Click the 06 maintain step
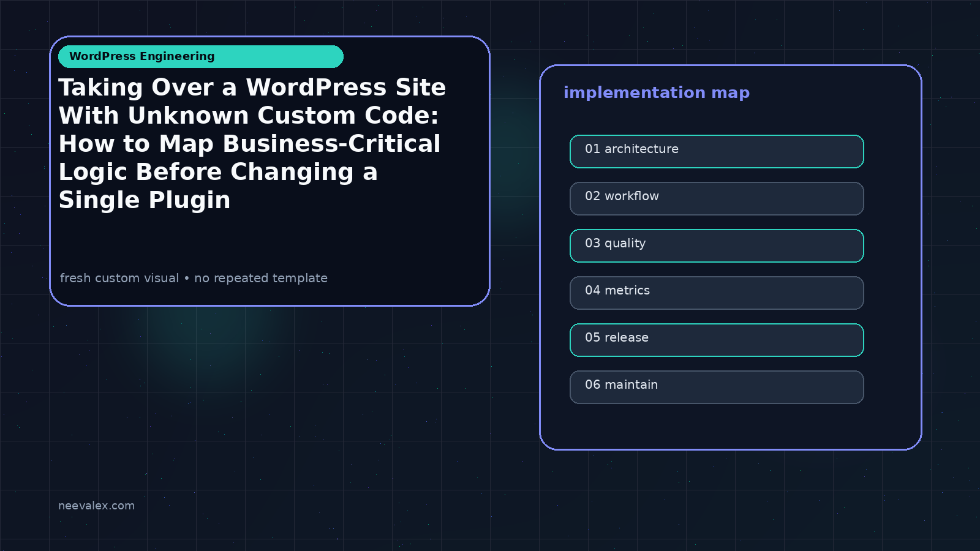 click(717, 387)
